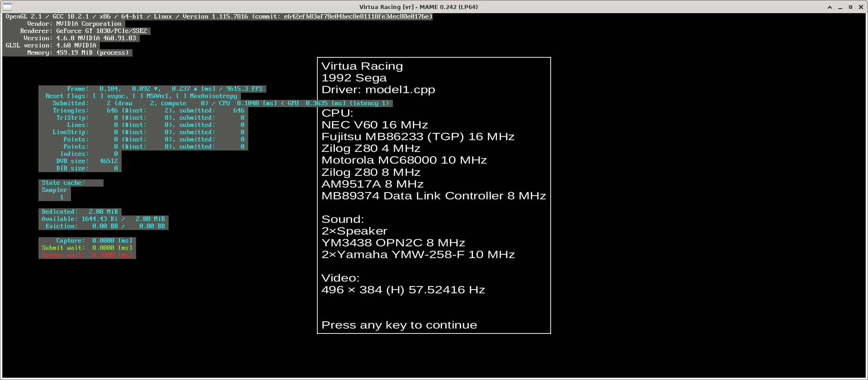Click the keep-above arrow in title bar
This screenshot has height=380, width=868.
[x=830, y=7]
